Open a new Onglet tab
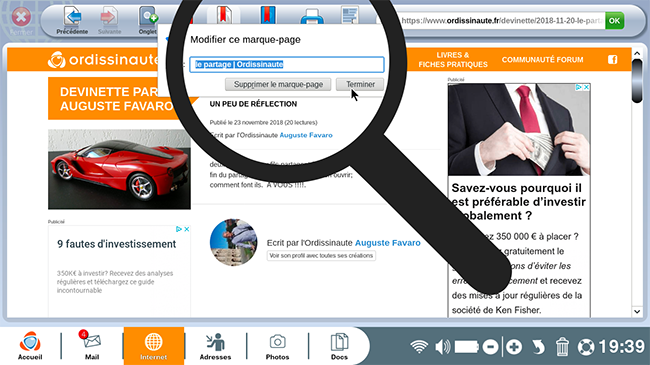650x365 pixels. point(148,20)
